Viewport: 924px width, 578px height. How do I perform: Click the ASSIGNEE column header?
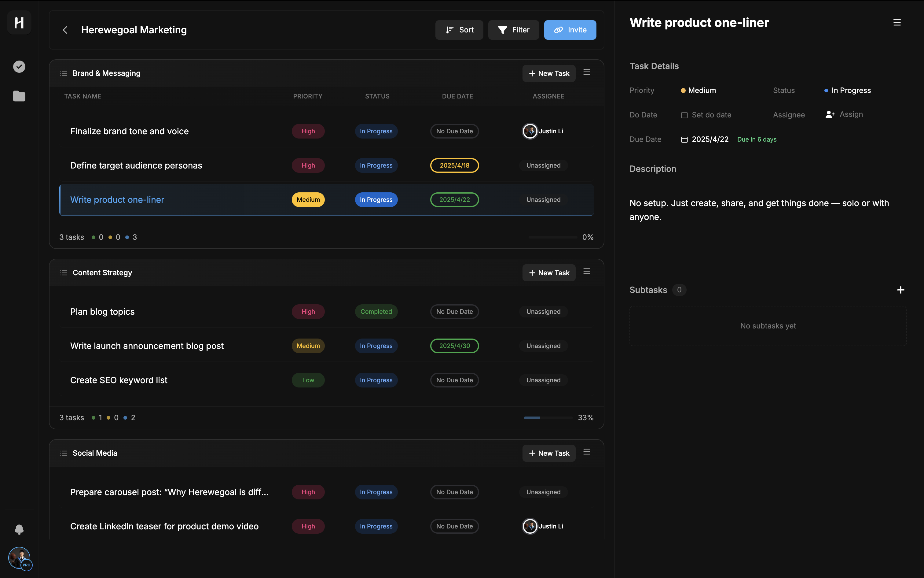[x=548, y=96]
